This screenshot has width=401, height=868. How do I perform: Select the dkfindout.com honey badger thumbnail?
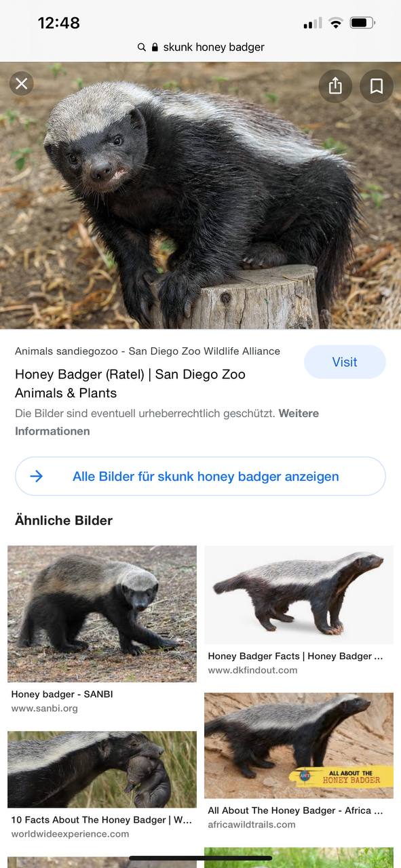click(x=299, y=595)
